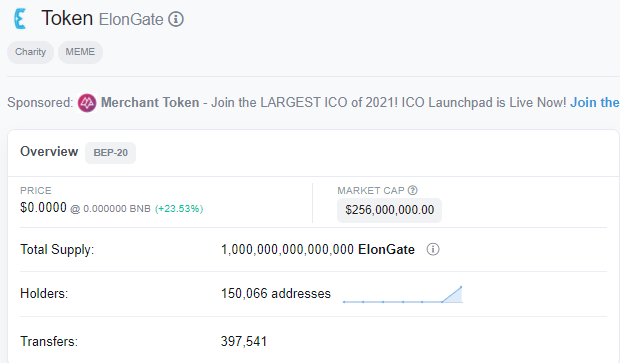Click the ElonGate name in the title
620x363 pixels.
pos(131,19)
